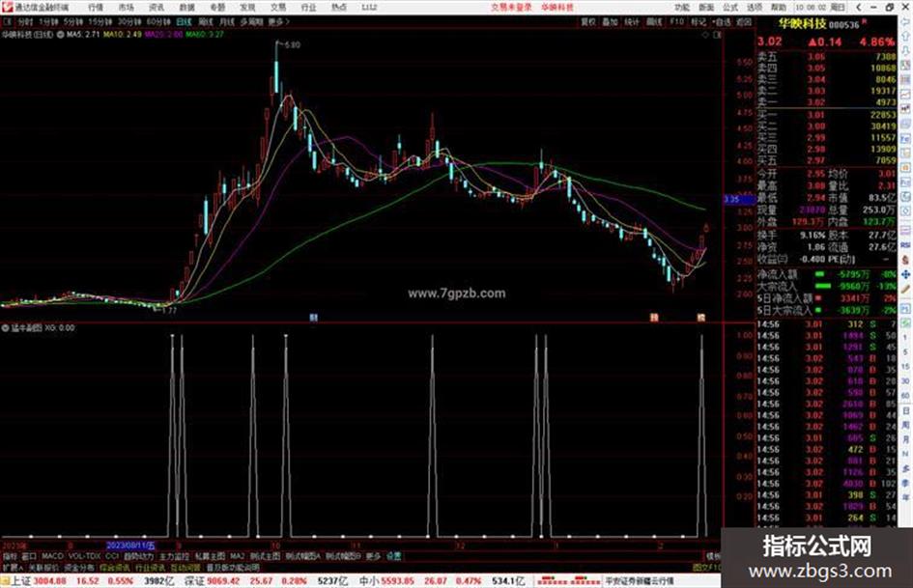Click the 叠加 overlay button

[610, 21]
